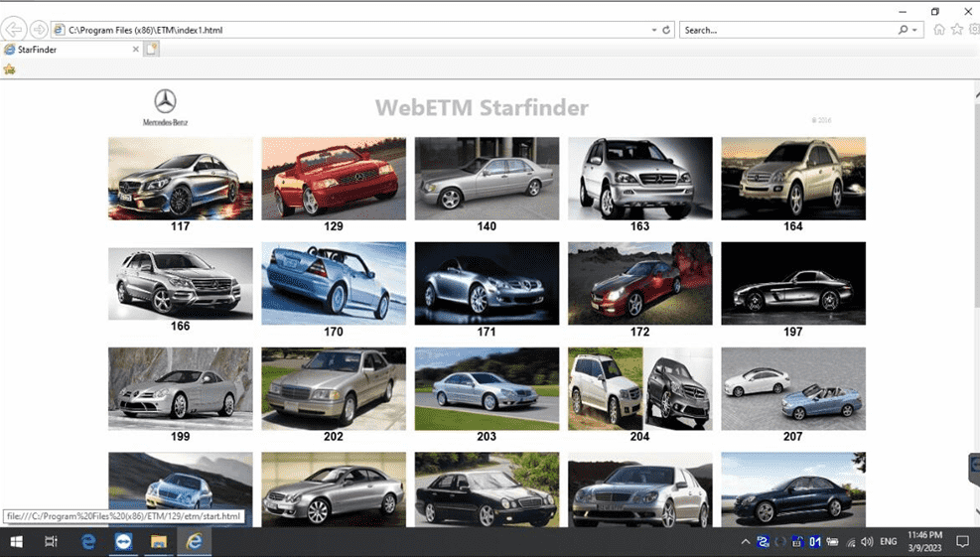Click the Mercedes-Benz logo
The image size is (980, 557).
(x=165, y=107)
